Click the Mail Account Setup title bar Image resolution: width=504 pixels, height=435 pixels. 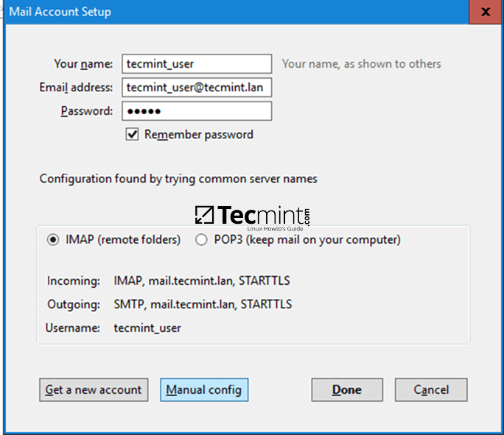coord(221,13)
